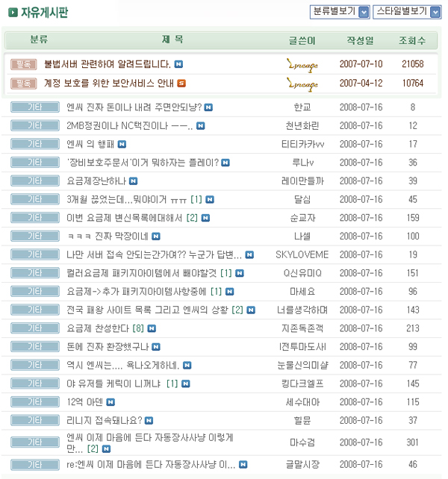Click the N icon next to 엔씨 의 행패
The height and width of the screenshot is (479, 448).
click(x=122, y=144)
